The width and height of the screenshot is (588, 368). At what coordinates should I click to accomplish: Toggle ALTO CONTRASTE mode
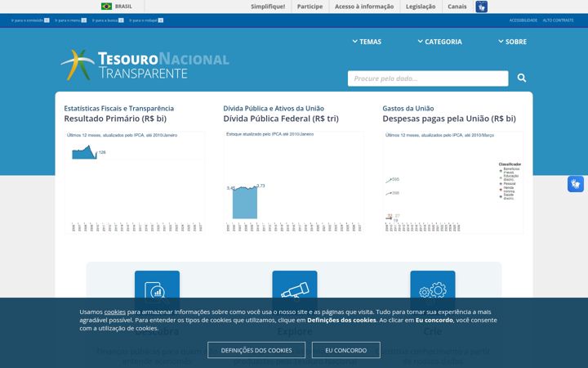(558, 20)
